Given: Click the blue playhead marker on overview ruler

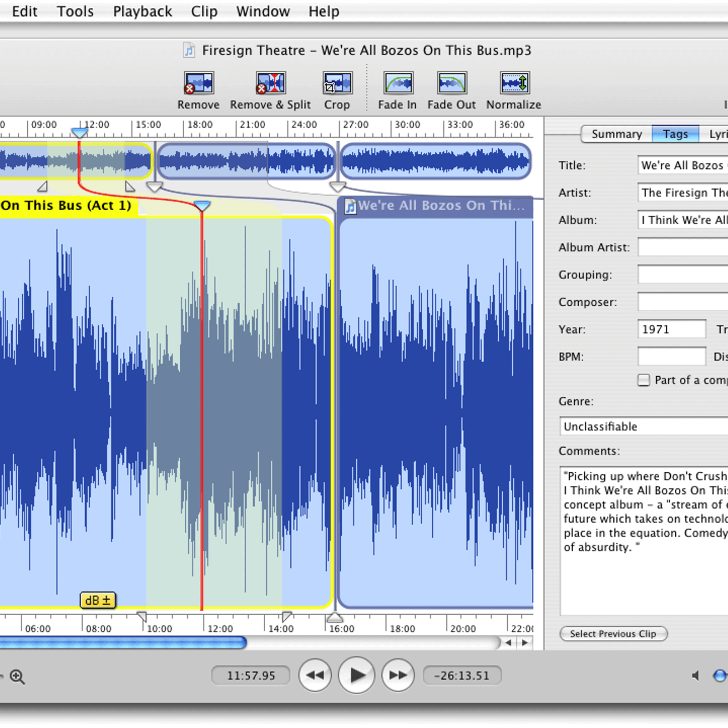Looking at the screenshot, I should pos(79,133).
